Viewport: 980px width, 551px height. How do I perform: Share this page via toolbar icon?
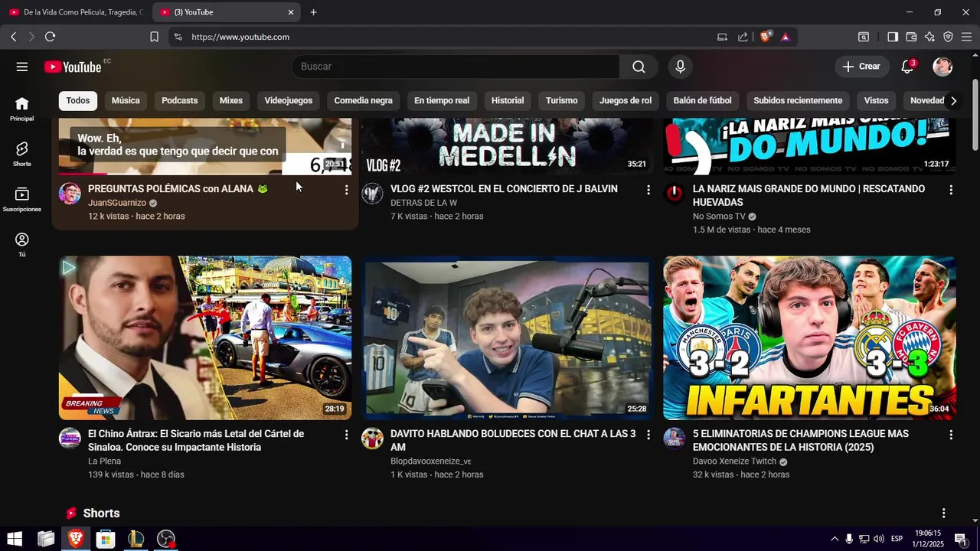[x=743, y=37]
